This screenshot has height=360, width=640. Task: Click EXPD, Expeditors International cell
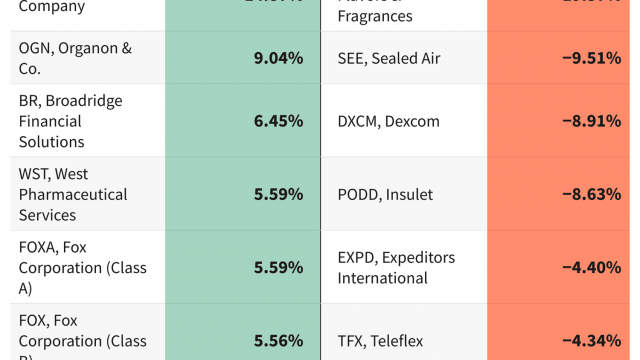404,267
